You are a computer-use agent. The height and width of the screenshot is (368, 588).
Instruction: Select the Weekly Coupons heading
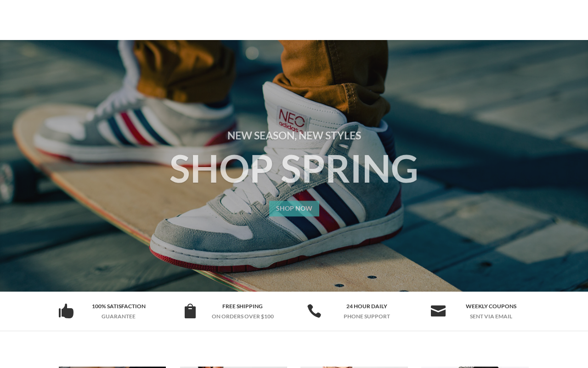click(x=491, y=306)
